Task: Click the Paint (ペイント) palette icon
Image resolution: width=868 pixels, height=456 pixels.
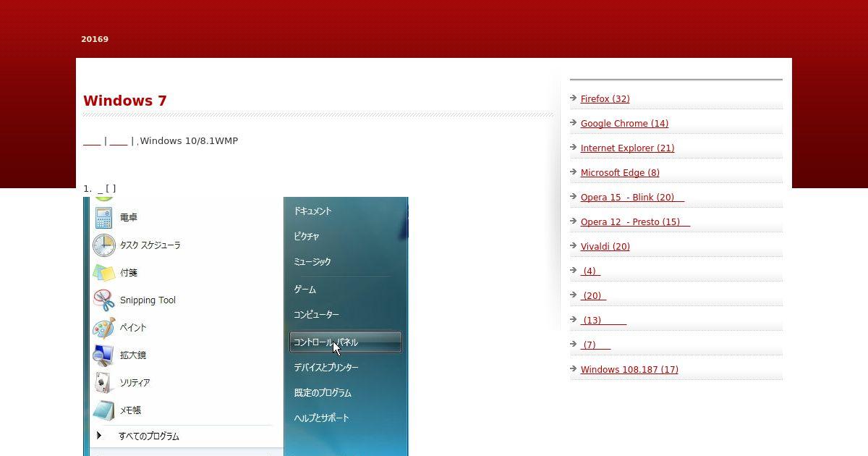Action: 104,328
